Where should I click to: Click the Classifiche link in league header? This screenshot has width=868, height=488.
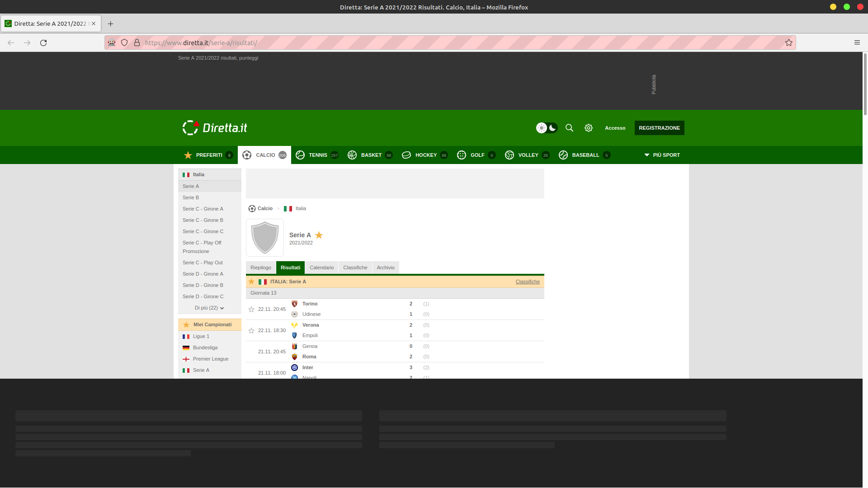click(528, 282)
